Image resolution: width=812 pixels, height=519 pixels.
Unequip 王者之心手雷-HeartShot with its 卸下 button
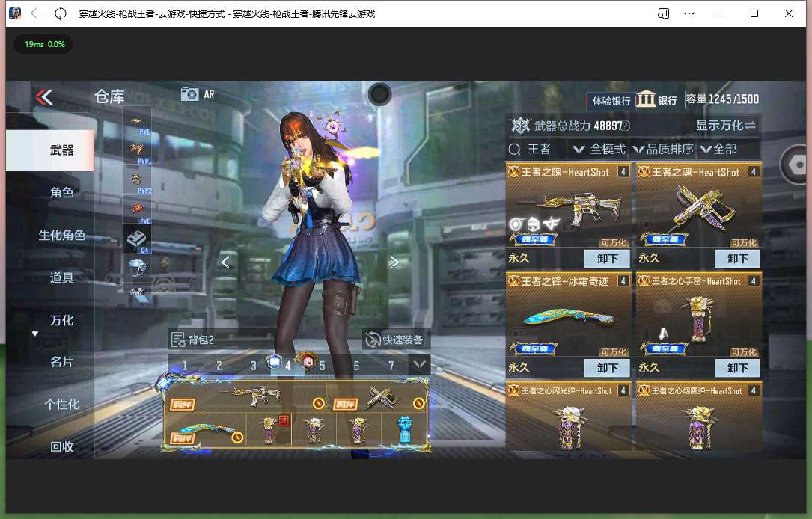(x=737, y=368)
